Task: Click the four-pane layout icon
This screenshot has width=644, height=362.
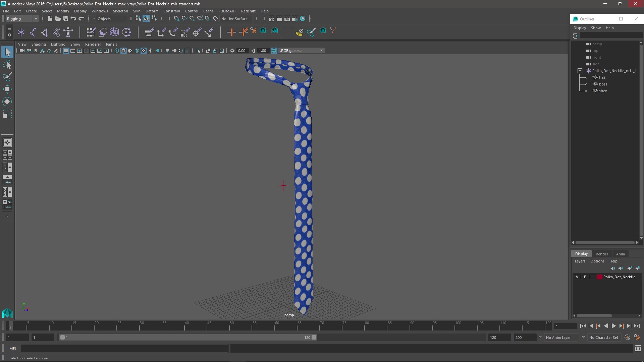Action: [x=7, y=155]
